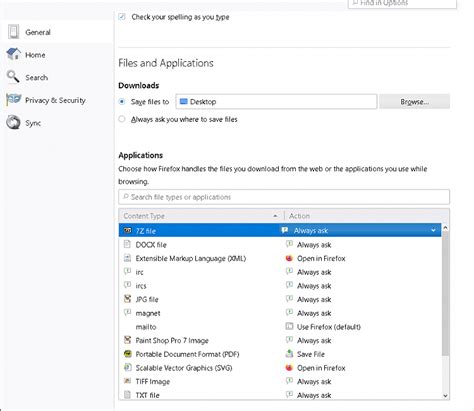Click the irc protocol icon

pyautogui.click(x=127, y=271)
